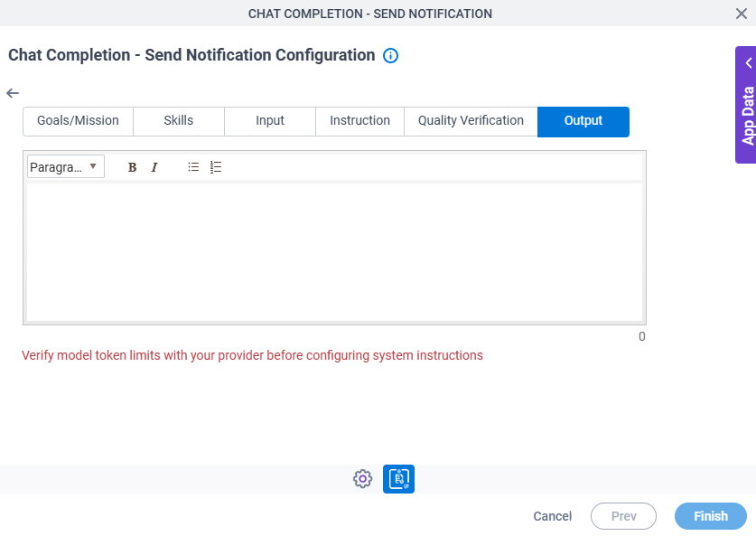Click inside the output text editor area

click(x=334, y=252)
